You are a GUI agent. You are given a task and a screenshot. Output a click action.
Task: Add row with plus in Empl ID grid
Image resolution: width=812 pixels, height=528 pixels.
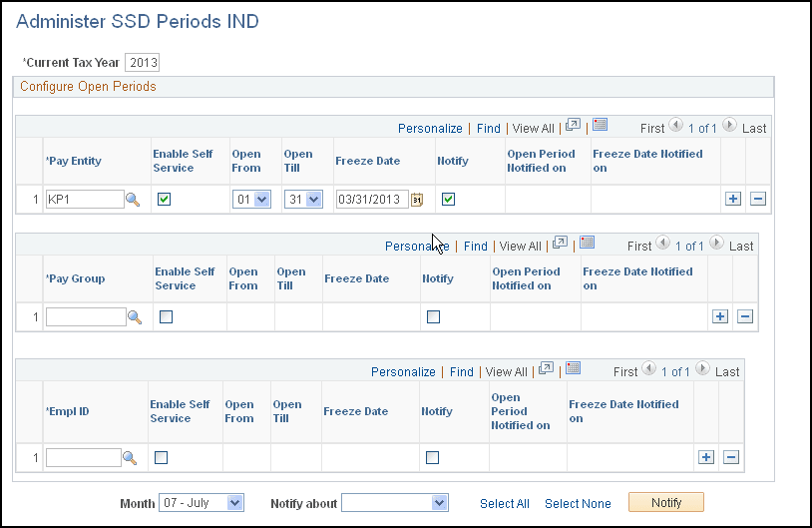(x=706, y=457)
